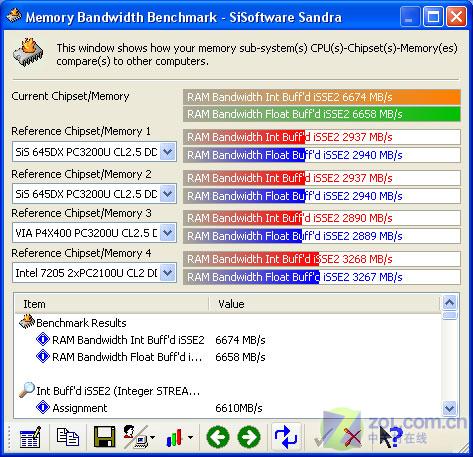Viewport: 473px width, 457px height.
Task: Click the info icon beside RAM Bandwidth Int
Action: (x=43, y=340)
